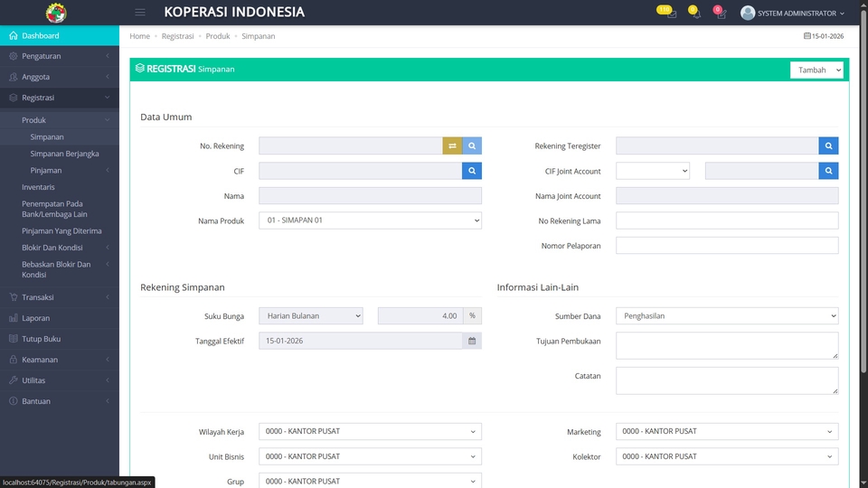Open the Suku Bunga type dropdown
The height and width of the screenshot is (488, 868).
310,316
